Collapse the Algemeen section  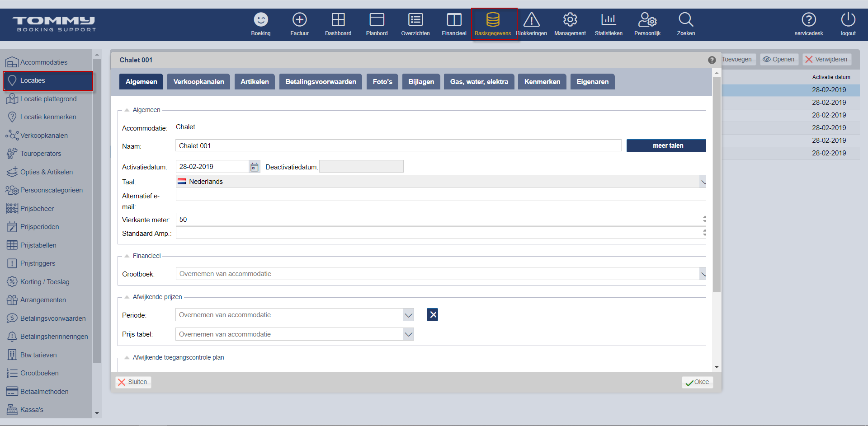click(127, 110)
